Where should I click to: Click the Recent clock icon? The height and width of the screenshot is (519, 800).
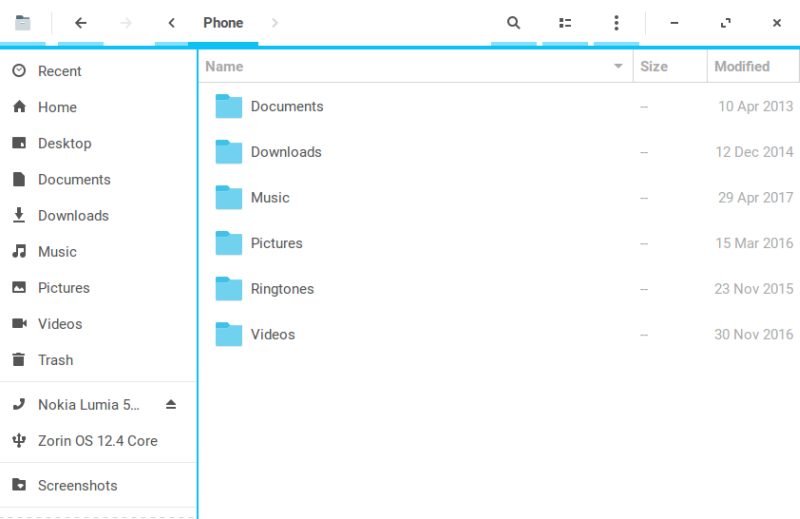pos(19,70)
